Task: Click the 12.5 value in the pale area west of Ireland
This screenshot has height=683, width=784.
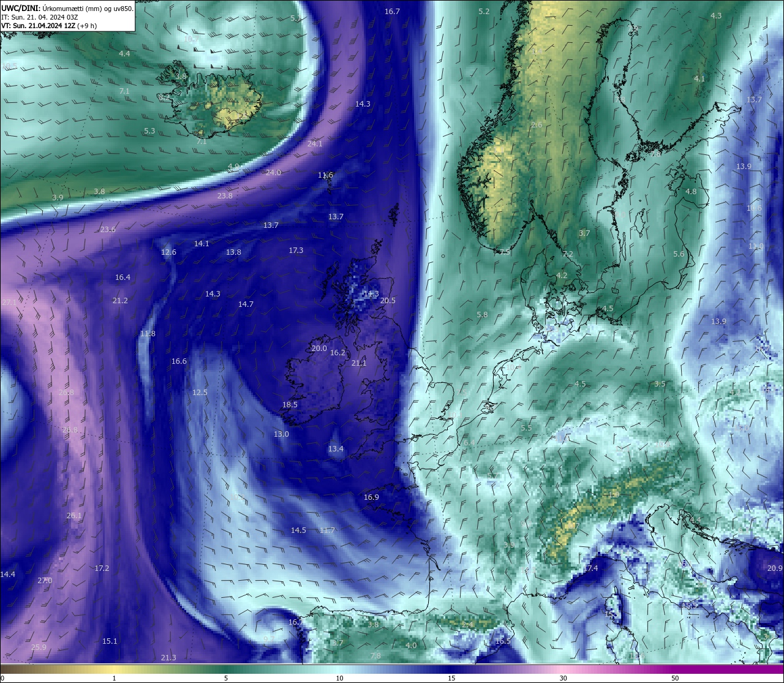Action: [x=200, y=393]
